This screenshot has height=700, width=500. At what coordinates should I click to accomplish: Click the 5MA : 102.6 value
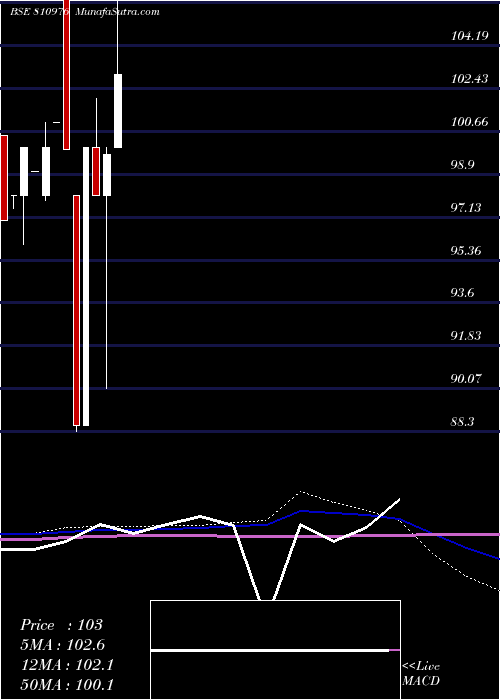click(x=63, y=645)
